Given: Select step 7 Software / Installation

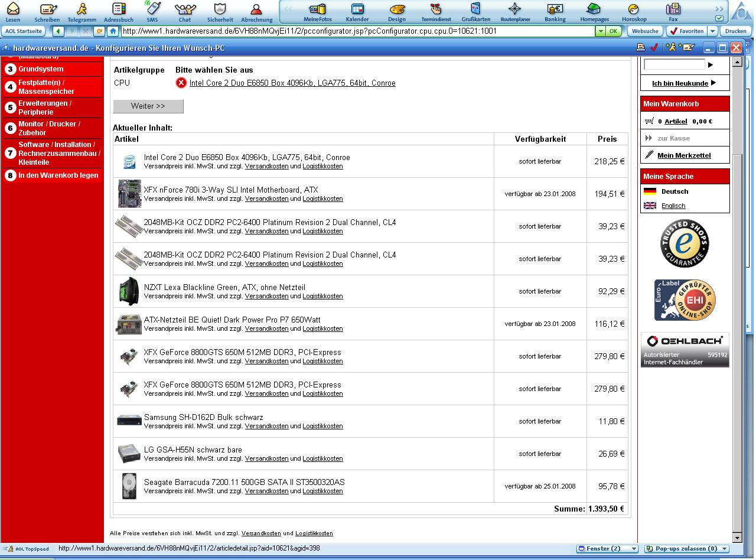Looking at the screenshot, I should [x=53, y=153].
